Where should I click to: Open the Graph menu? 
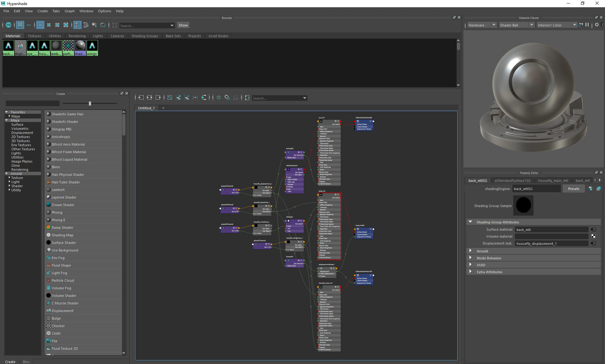(x=69, y=11)
